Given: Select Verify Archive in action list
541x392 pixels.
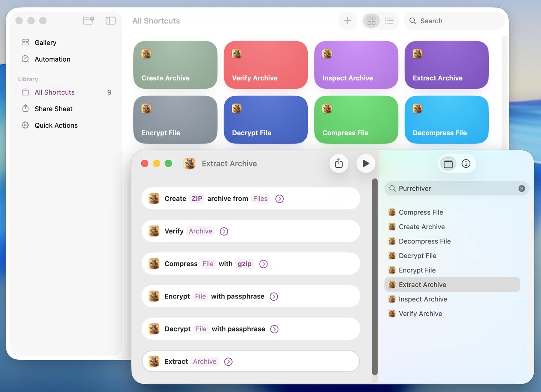Looking at the screenshot, I should 452,313.
